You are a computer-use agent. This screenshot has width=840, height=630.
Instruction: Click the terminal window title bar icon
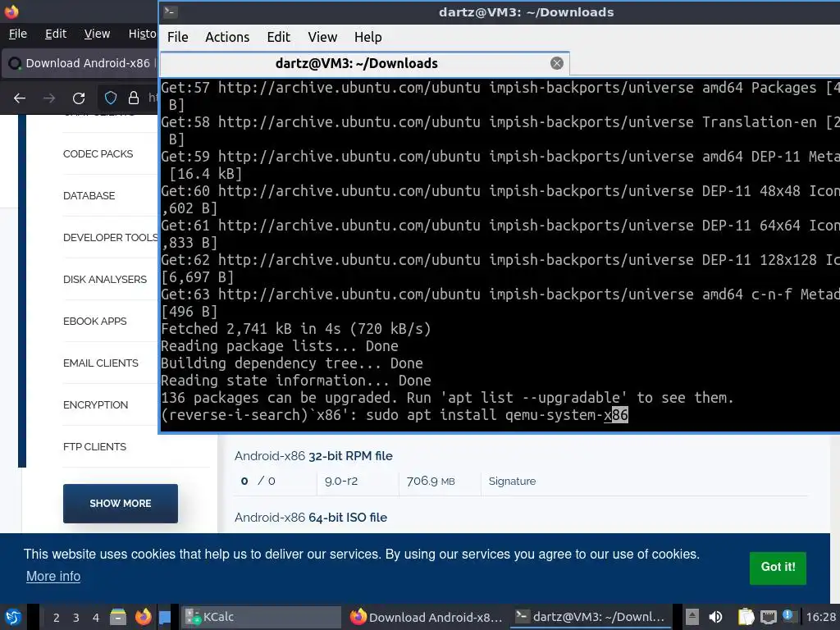(x=171, y=11)
